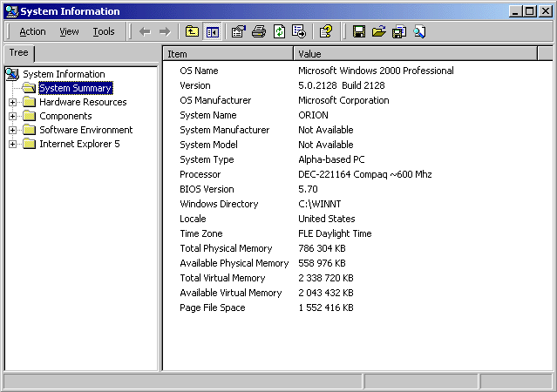Expand the Software Environment node
Image resolution: width=557 pixels, height=392 pixels.
pos(13,130)
